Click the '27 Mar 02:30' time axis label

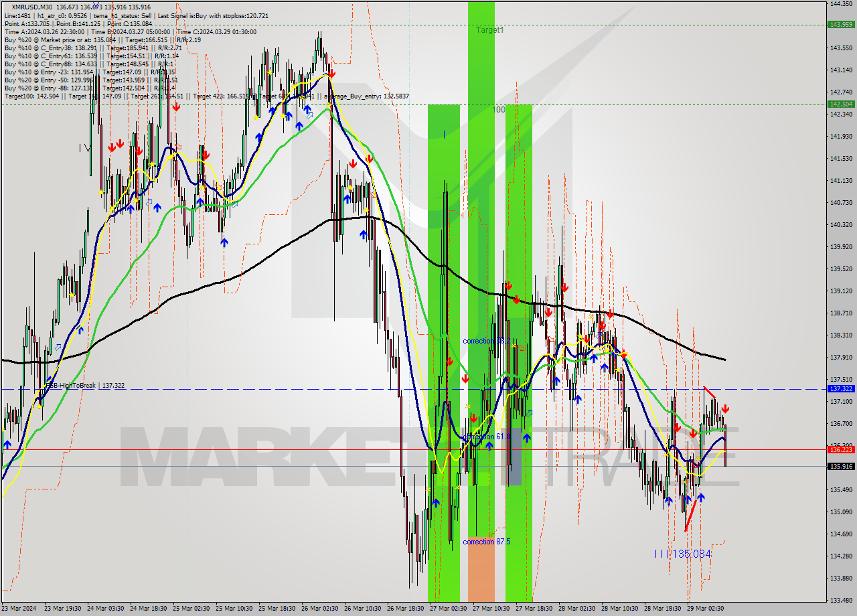pos(449,609)
